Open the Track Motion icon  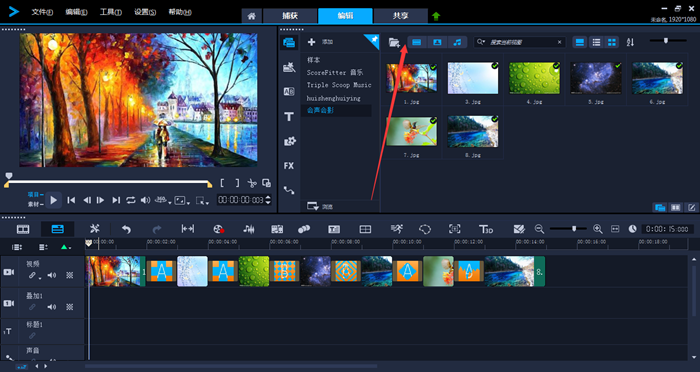[x=304, y=229]
